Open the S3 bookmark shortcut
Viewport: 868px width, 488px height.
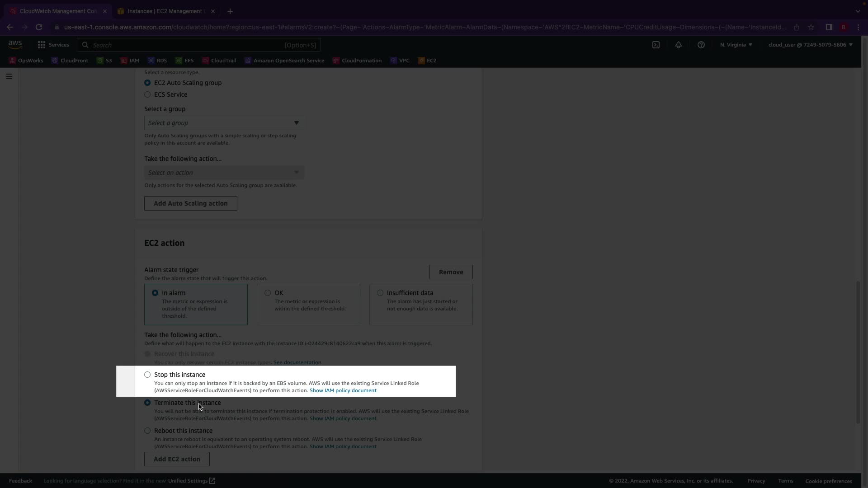tap(104, 61)
